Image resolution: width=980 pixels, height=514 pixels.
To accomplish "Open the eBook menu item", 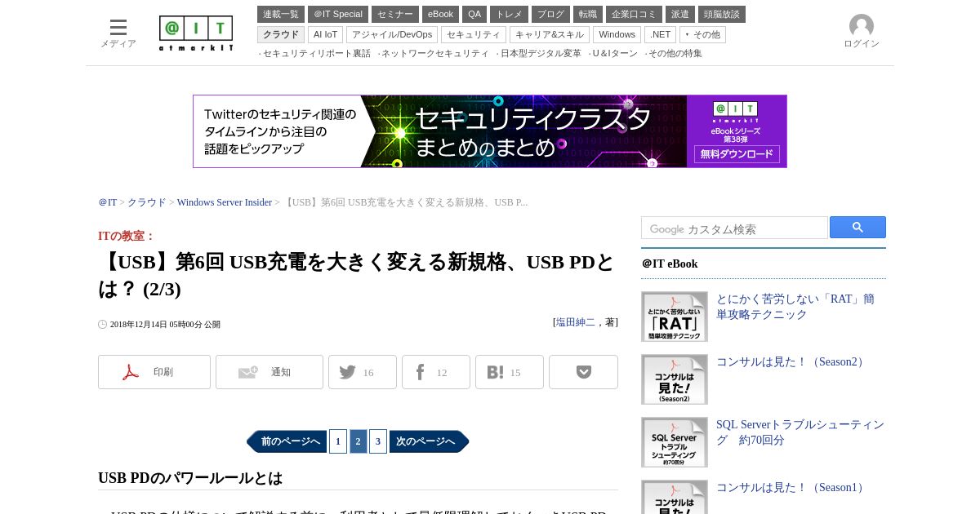I will pyautogui.click(x=440, y=14).
